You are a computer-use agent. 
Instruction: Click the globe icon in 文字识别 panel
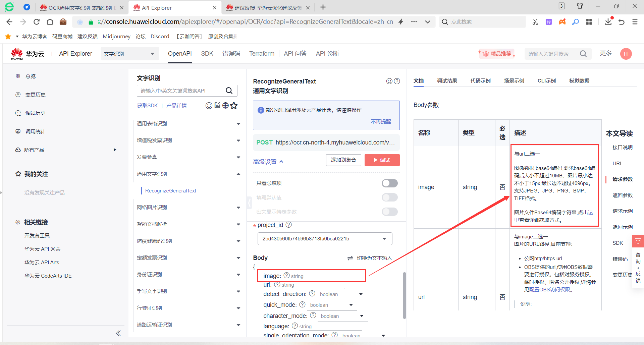tap(225, 106)
